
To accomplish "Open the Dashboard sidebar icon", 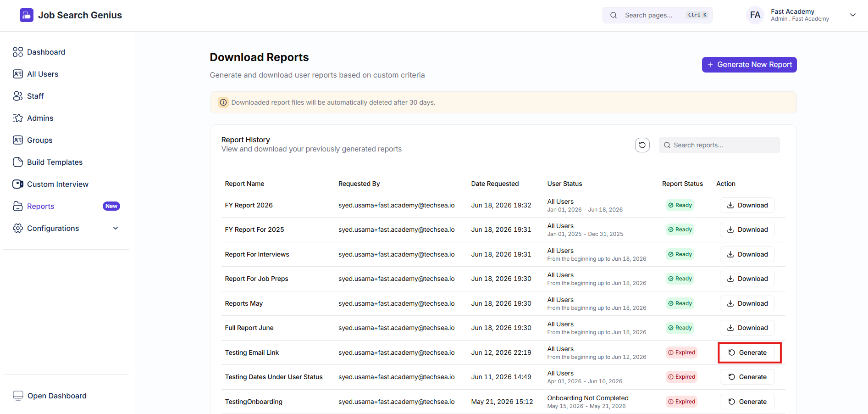I will 18,52.
